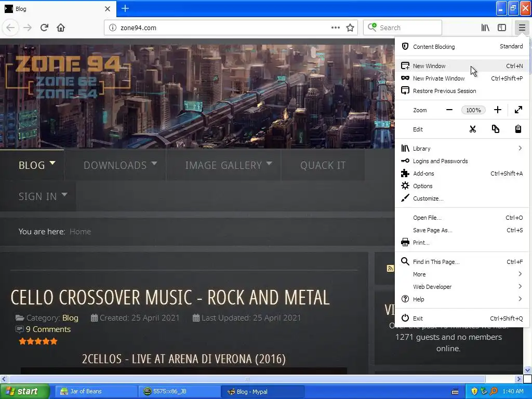Open the Windows Start menu
Screen dimensions: 532x399
[24, 391]
